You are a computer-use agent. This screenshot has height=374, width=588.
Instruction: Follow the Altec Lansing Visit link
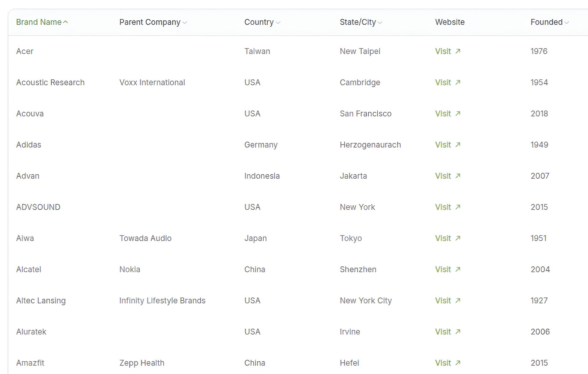448,300
